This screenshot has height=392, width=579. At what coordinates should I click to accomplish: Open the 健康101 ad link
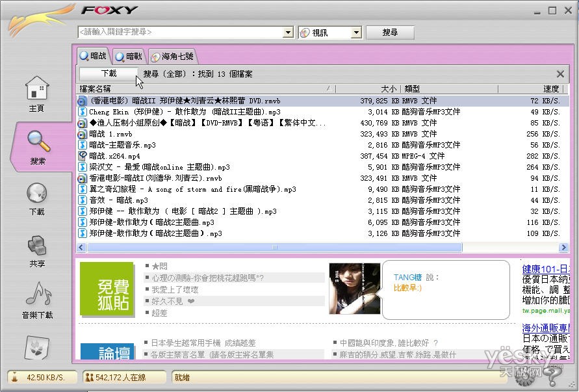click(546, 269)
